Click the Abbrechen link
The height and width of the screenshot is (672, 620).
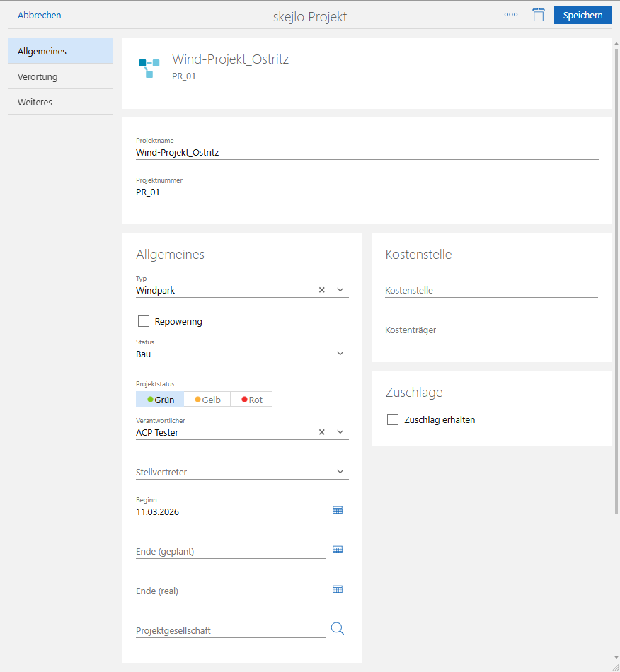pos(40,15)
